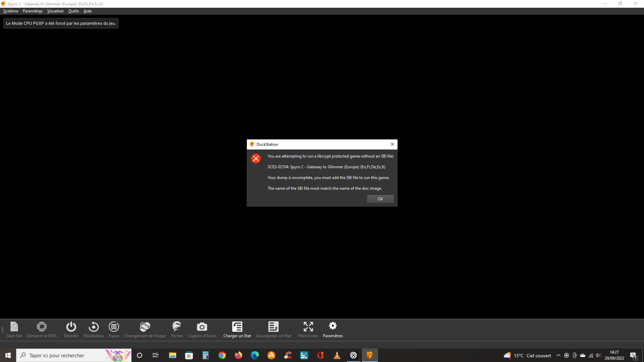Open the Outils menu
This screenshot has height=362, width=644.
[x=73, y=11]
